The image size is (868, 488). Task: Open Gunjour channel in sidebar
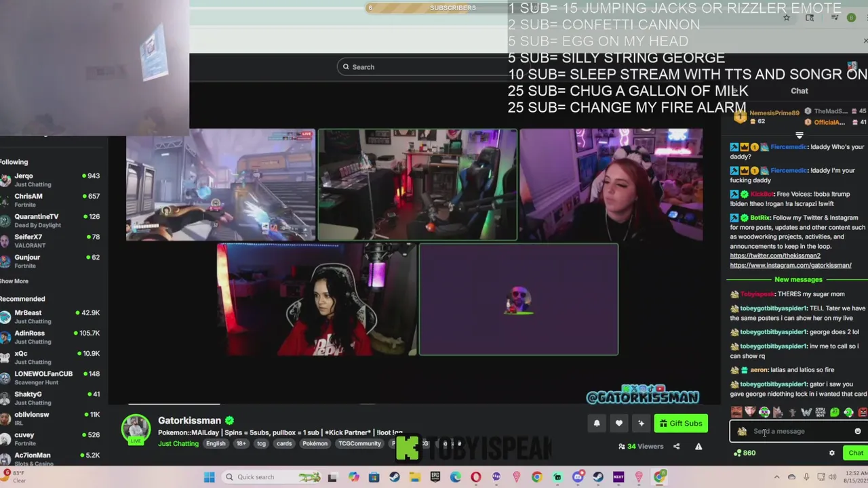51,261
